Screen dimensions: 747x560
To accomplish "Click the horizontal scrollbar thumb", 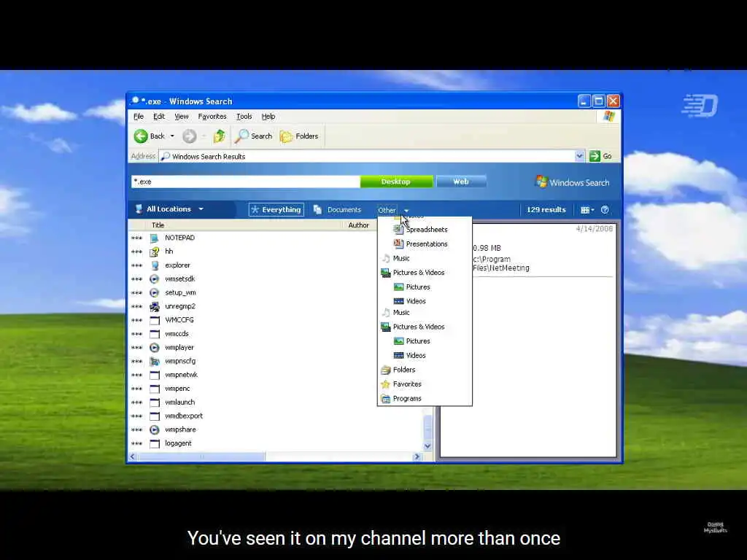I will (201, 456).
